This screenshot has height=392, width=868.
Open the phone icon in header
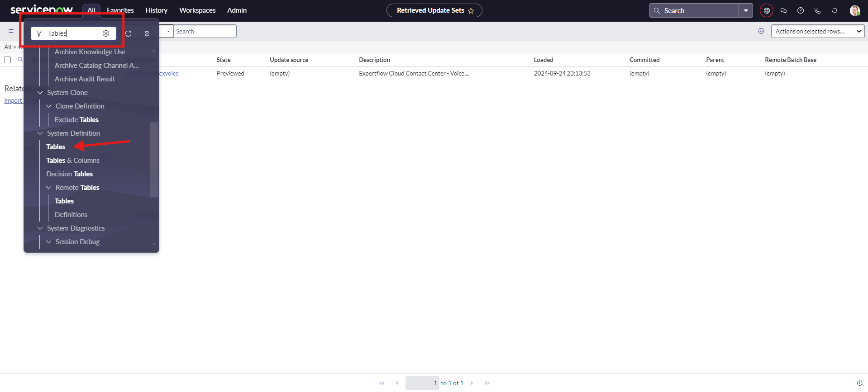817,10
